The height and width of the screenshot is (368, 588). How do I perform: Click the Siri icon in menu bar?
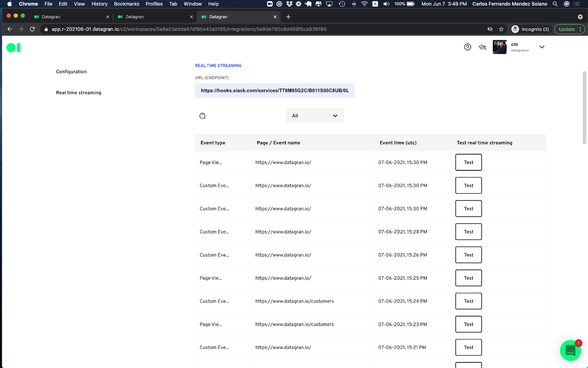pos(566,4)
